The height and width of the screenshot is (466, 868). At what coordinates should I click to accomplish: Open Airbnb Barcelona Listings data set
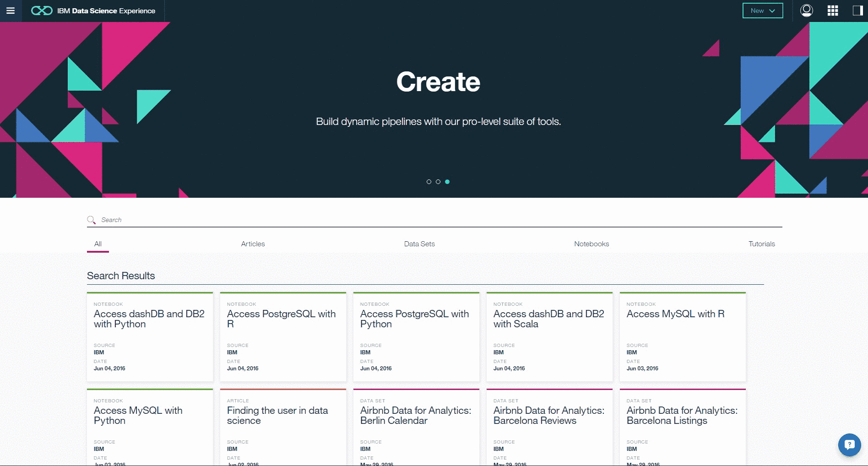pyautogui.click(x=683, y=427)
